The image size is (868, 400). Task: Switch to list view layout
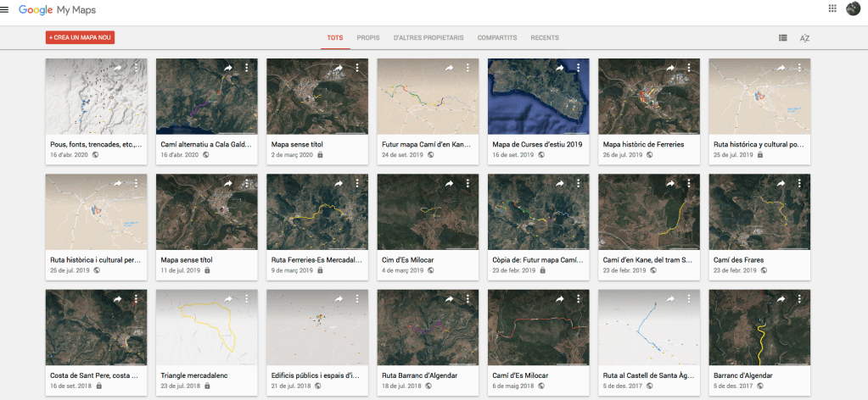pyautogui.click(x=782, y=38)
